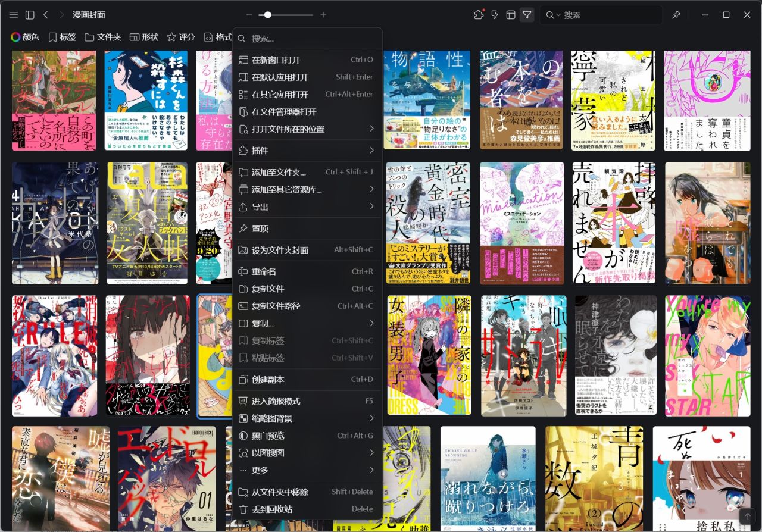
Task: Expand the 缩略图背景 submenu
Action: pos(307,418)
